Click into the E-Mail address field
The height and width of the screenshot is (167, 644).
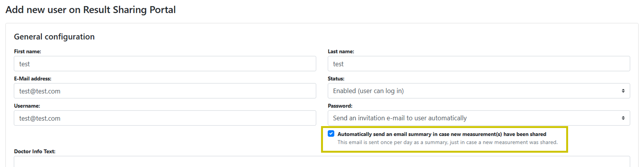click(x=165, y=91)
